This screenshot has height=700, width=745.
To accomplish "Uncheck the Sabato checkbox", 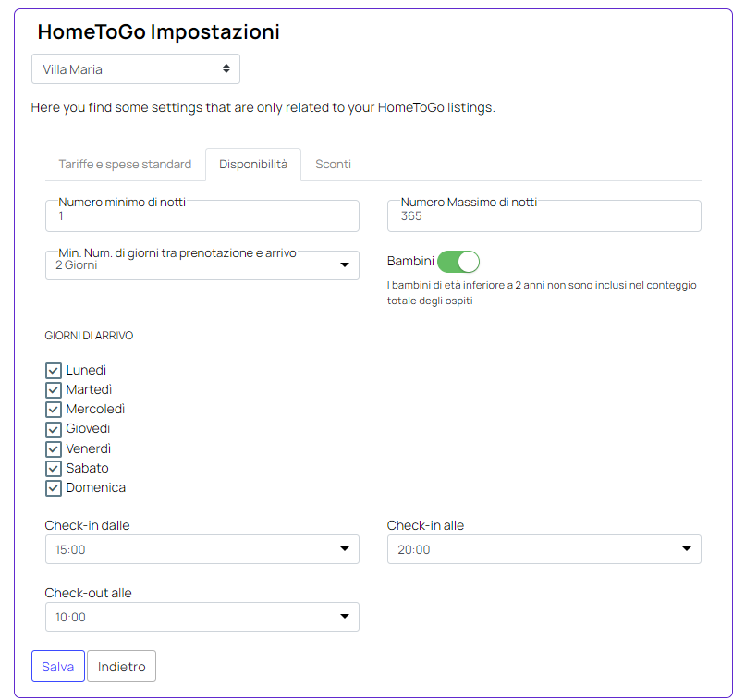I will (x=54, y=469).
